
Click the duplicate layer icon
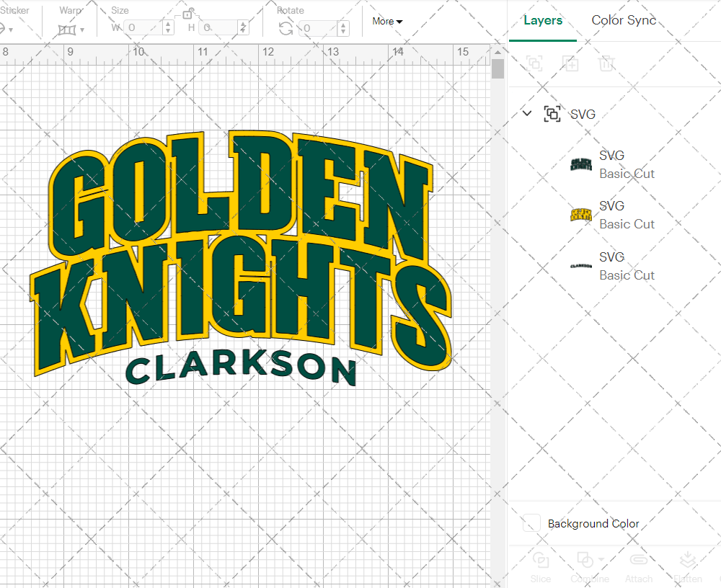coord(570,63)
